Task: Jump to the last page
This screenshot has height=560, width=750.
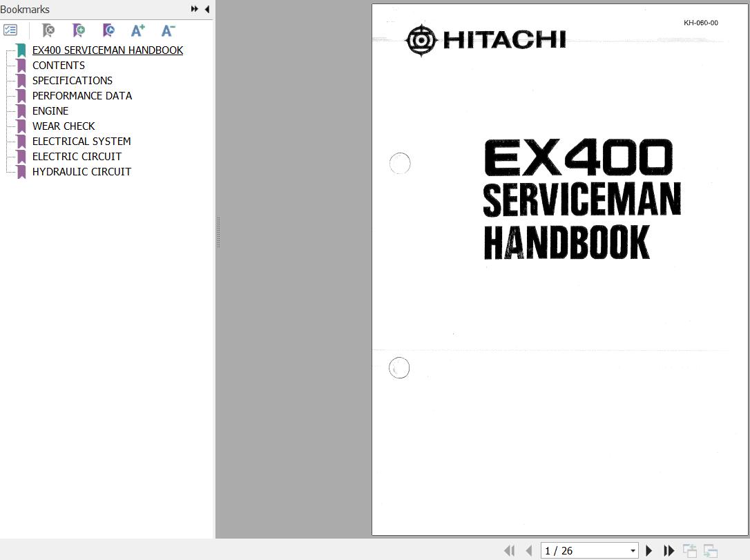Action: [669, 551]
